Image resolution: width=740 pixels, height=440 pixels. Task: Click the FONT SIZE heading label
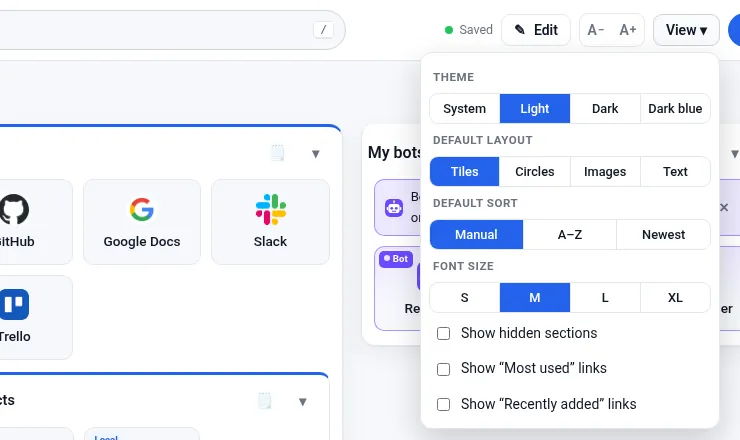coord(463,266)
